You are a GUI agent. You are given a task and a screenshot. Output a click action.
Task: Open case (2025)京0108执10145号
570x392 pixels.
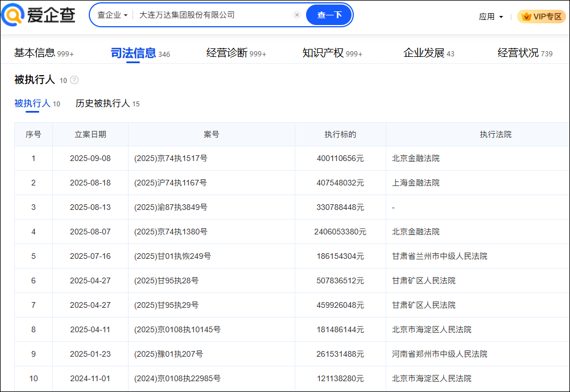pos(177,329)
